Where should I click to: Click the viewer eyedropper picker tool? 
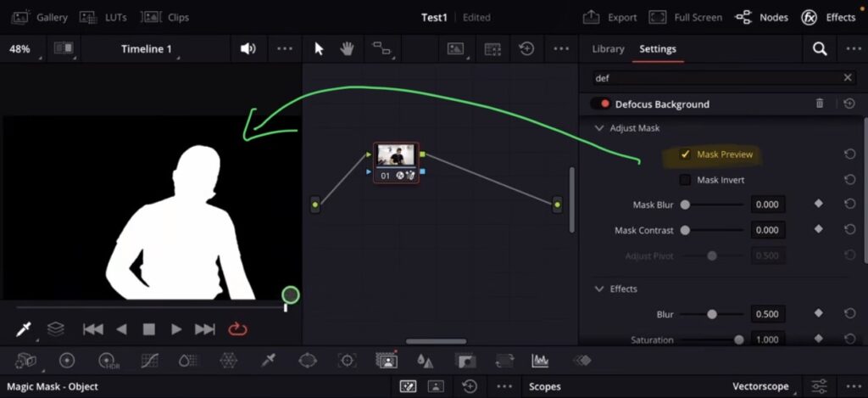(x=23, y=329)
